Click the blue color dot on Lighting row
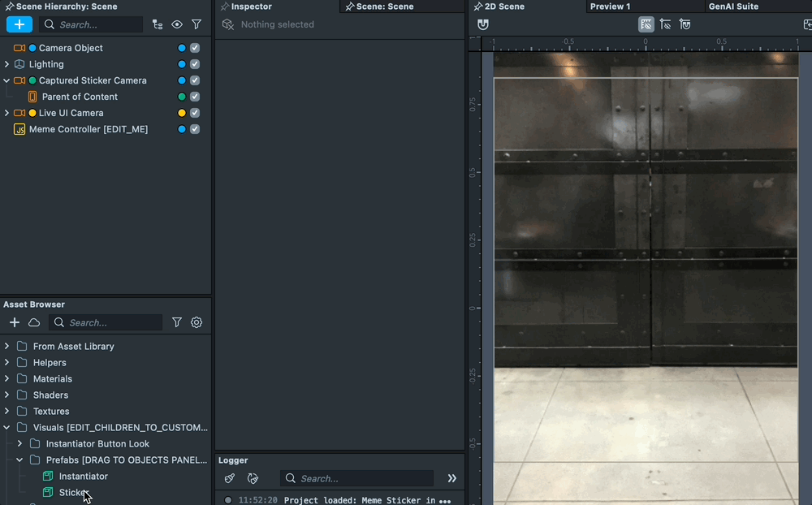Screen dimensions: 812x505 click(182, 64)
